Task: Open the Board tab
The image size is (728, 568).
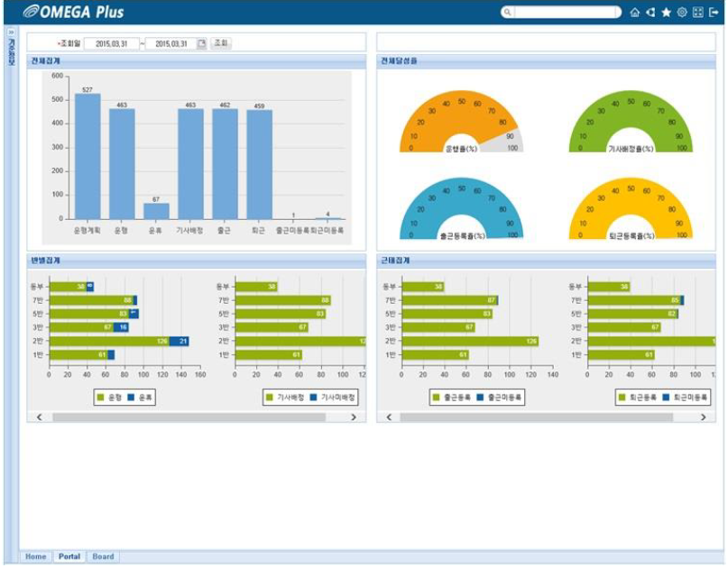Action: (103, 557)
